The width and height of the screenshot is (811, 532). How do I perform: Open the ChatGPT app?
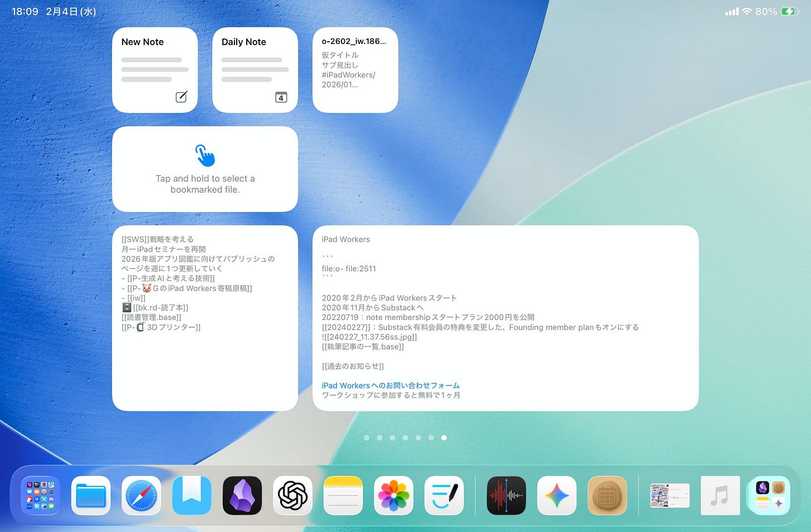click(292, 495)
